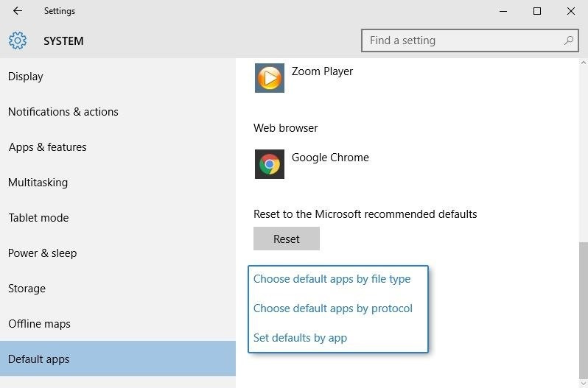Click the Zoom Player app icon
This screenshot has height=388, width=588.
(x=269, y=77)
